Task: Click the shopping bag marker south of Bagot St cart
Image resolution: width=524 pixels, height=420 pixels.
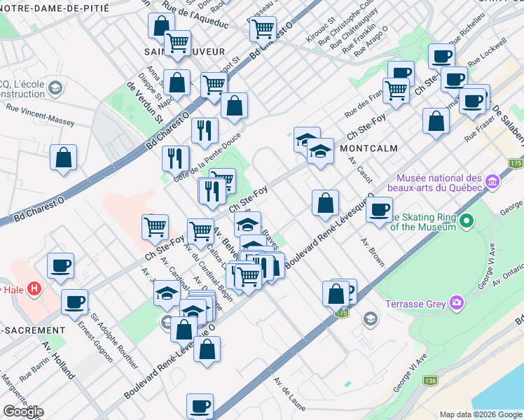Action: pyautogui.click(x=234, y=106)
